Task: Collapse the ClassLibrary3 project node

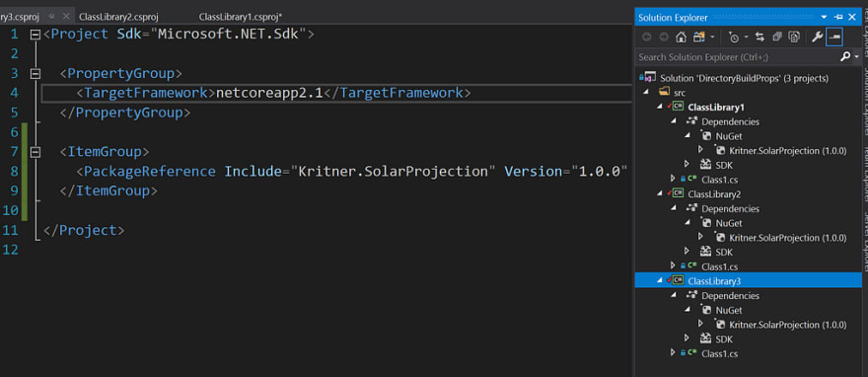Action: tap(659, 280)
